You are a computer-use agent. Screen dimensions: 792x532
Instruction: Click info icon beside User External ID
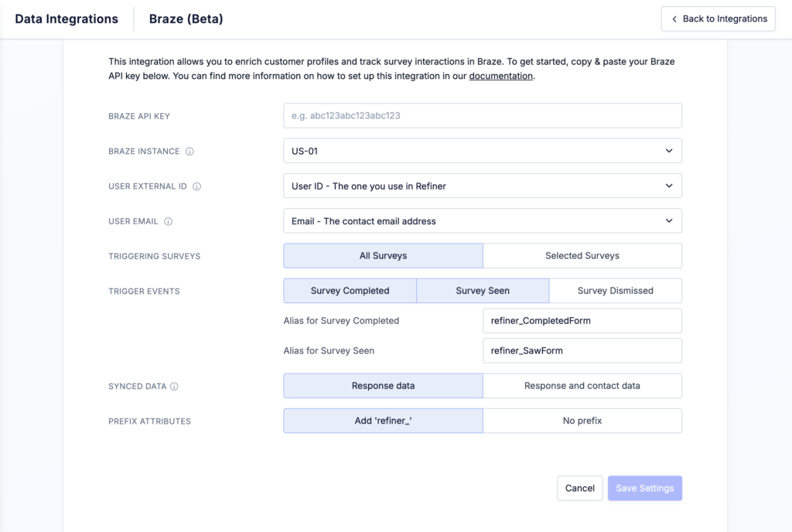[196, 186]
